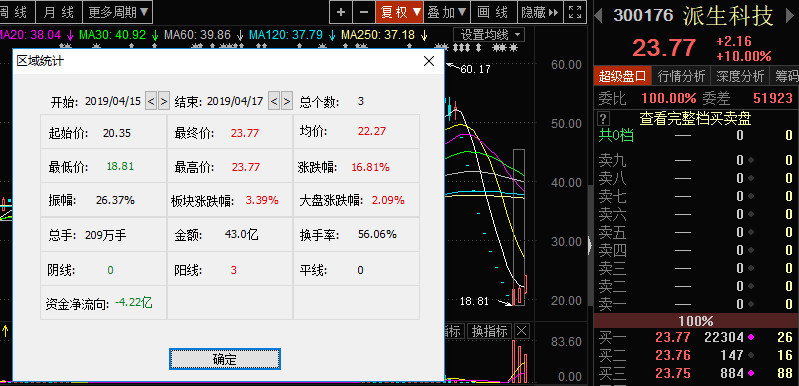Click MA250: 37.18 indicator label
Image resolution: width=799 pixels, height=386 pixels.
(378, 35)
